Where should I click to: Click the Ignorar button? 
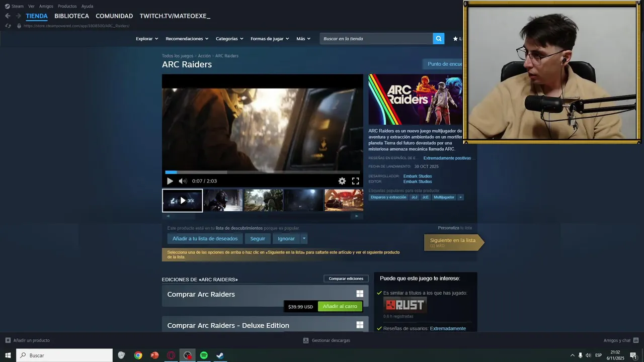(286, 239)
